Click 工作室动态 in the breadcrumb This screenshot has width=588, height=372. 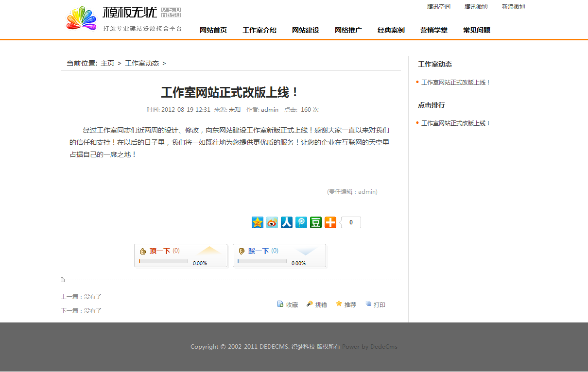click(142, 64)
